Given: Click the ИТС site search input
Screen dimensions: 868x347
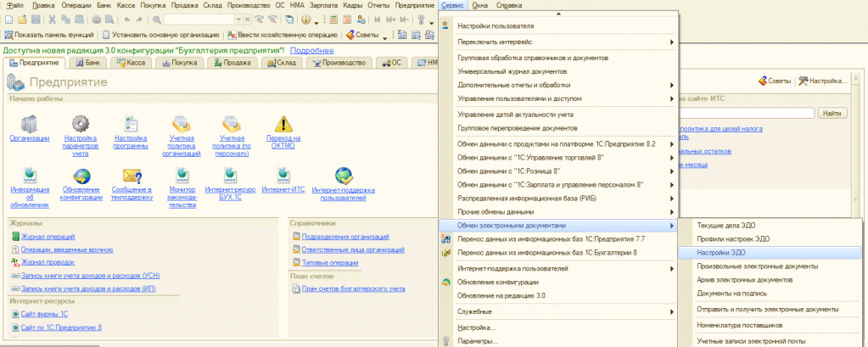Looking at the screenshot, I should pyautogui.click(x=746, y=114).
